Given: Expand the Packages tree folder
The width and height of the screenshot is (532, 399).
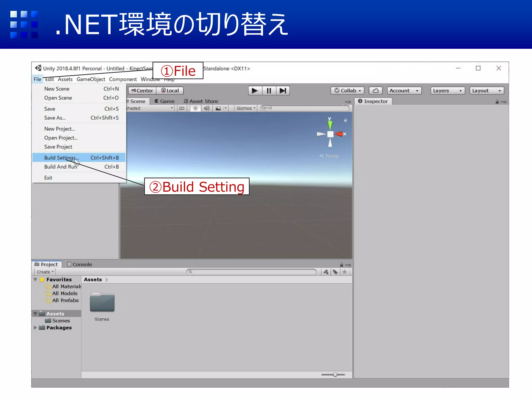Looking at the screenshot, I should [x=35, y=328].
